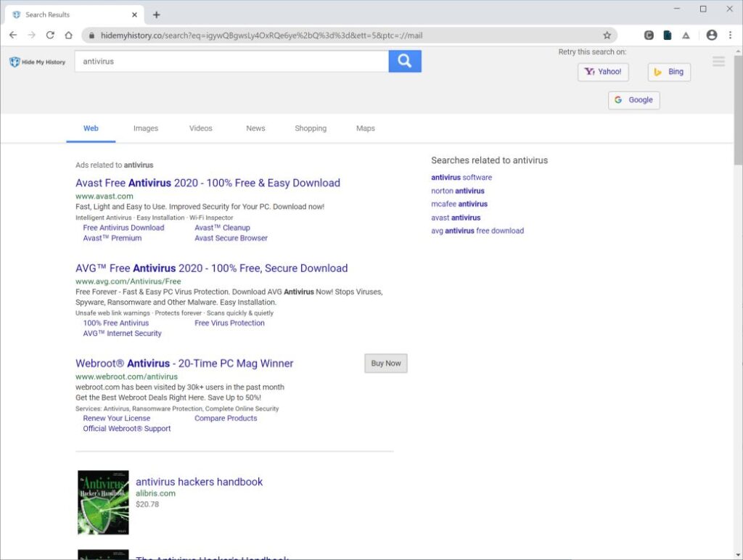Retry this search on Bing
743x560 pixels.
click(x=669, y=72)
